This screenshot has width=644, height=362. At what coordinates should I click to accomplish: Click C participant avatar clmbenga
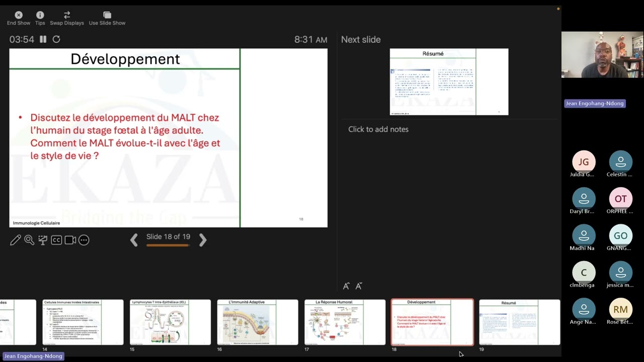[584, 272]
